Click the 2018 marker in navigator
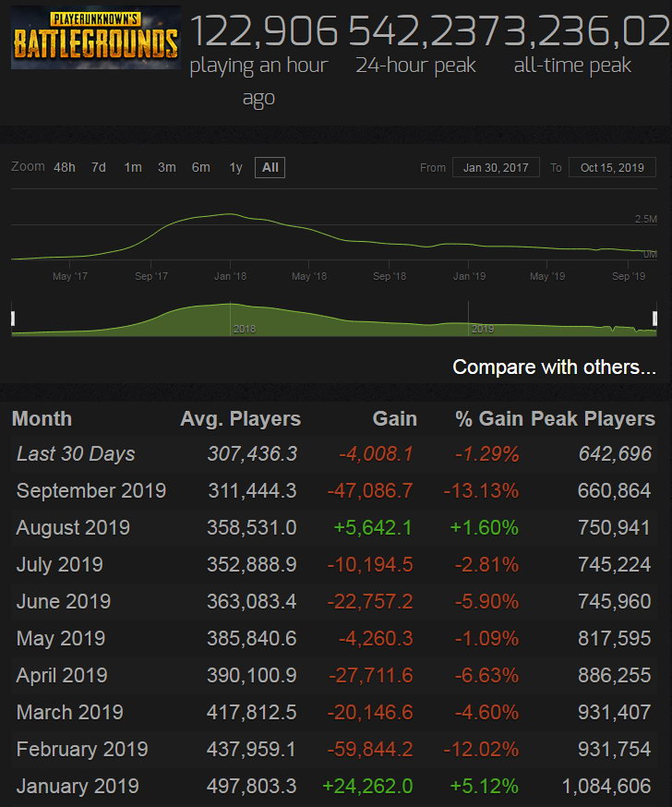This screenshot has height=807, width=672. [x=245, y=329]
